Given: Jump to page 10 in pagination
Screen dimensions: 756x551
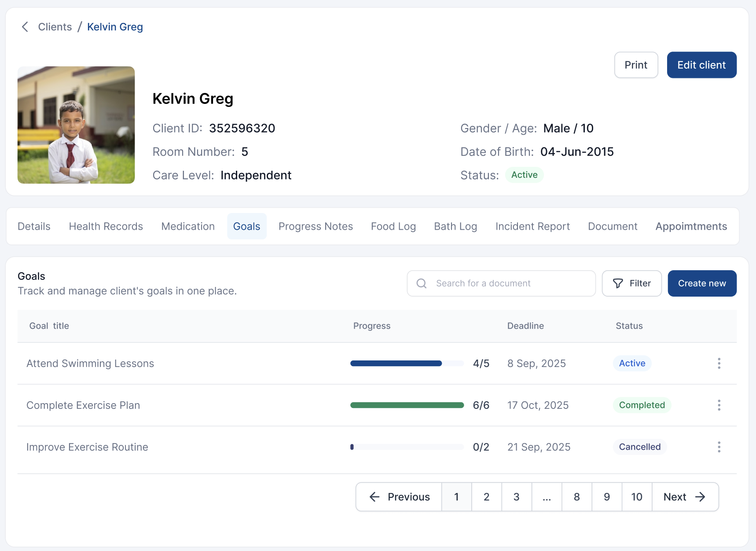Looking at the screenshot, I should click(636, 497).
